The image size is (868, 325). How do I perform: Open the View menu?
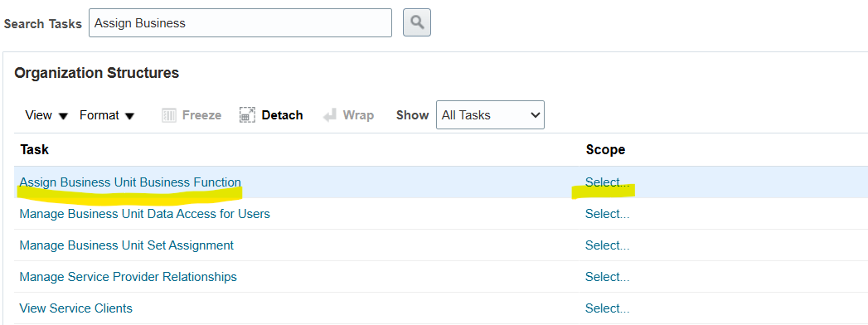pyautogui.click(x=46, y=115)
